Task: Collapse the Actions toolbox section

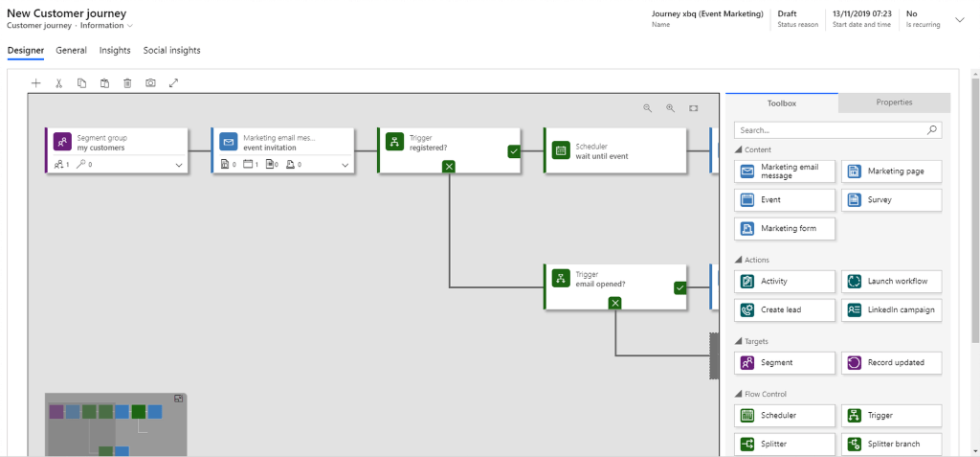Action: point(739,260)
